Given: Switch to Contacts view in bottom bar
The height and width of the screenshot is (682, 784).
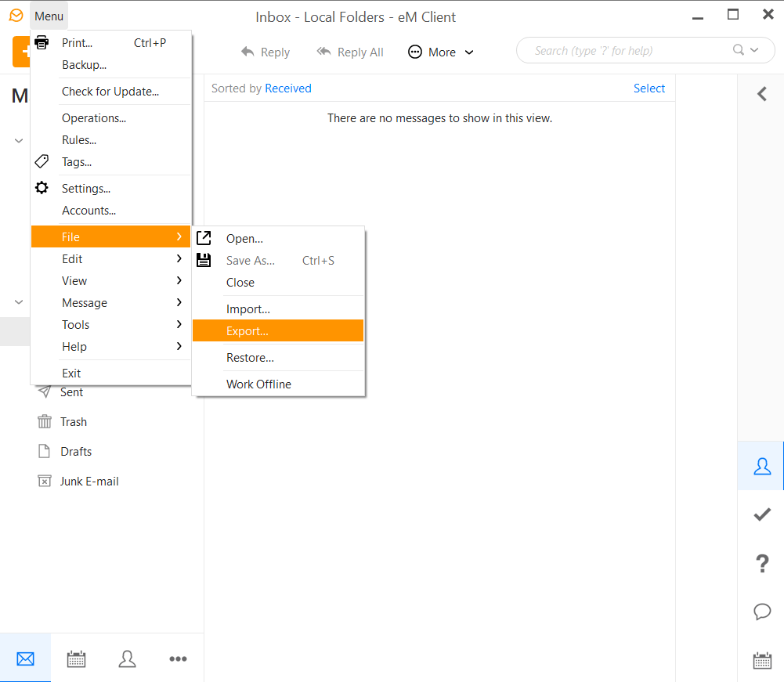Looking at the screenshot, I should coord(127,659).
